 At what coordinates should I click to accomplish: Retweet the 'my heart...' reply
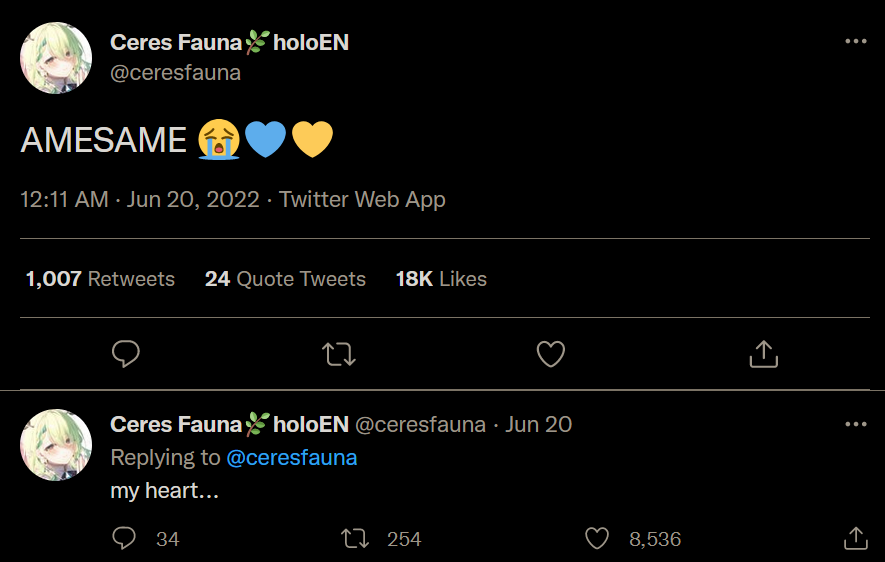click(355, 539)
